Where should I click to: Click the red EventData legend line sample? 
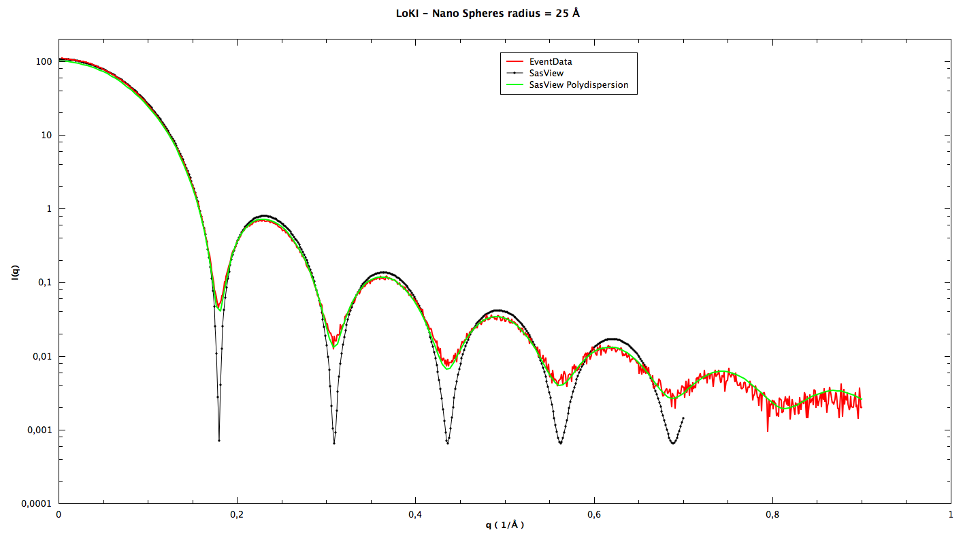(514, 62)
